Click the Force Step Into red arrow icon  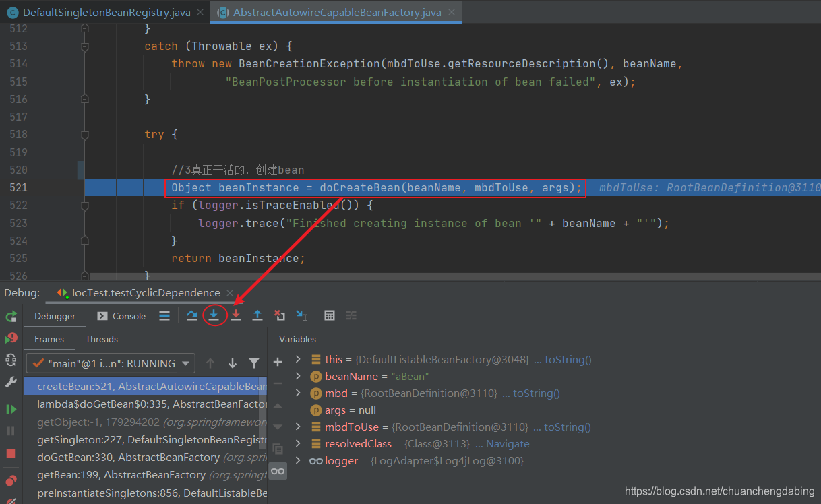[x=236, y=315]
